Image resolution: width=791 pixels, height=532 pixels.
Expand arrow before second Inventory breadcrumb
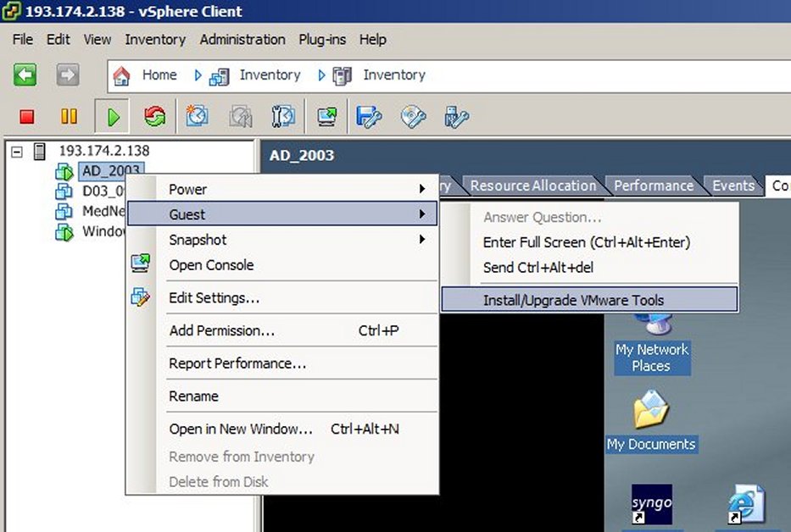pos(322,75)
